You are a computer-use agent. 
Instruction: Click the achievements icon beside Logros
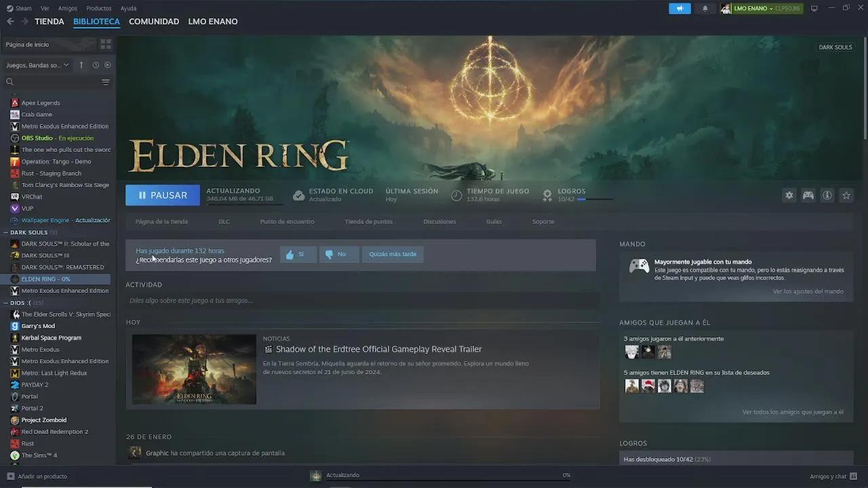[x=547, y=195]
